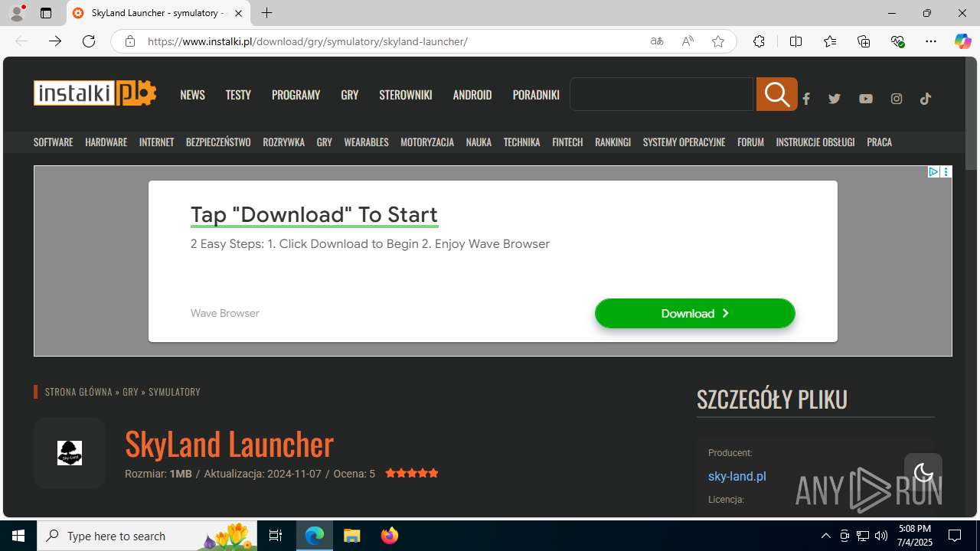Screen dimensions: 980x551
Task: Open the STEROWNIKI menu item
Action: 406,94
